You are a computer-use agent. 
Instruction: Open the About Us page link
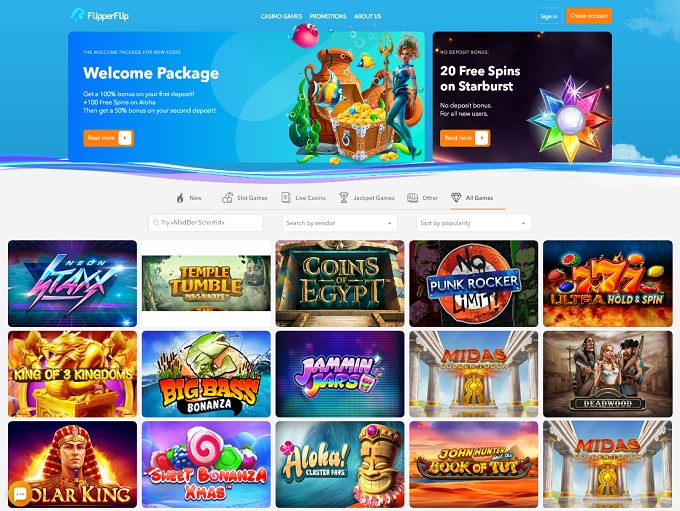[x=367, y=16]
